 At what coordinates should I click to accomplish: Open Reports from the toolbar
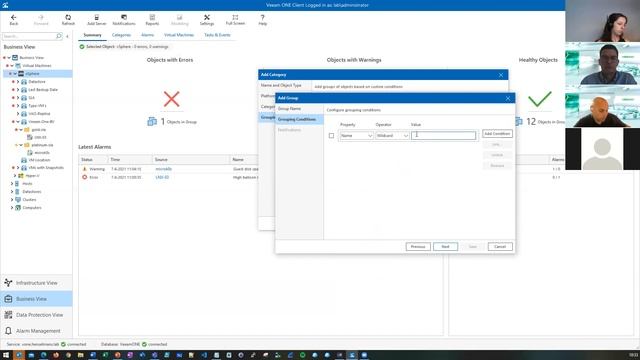(x=152, y=20)
